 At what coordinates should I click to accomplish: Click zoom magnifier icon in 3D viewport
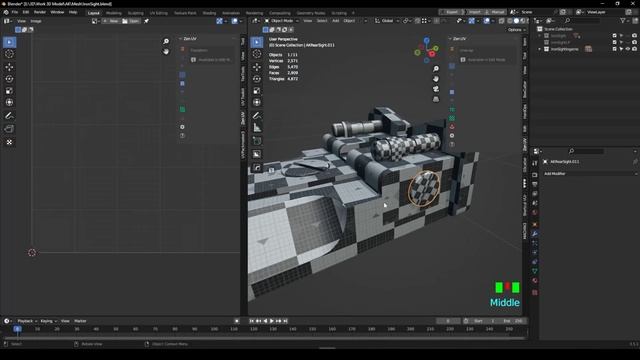(436, 69)
